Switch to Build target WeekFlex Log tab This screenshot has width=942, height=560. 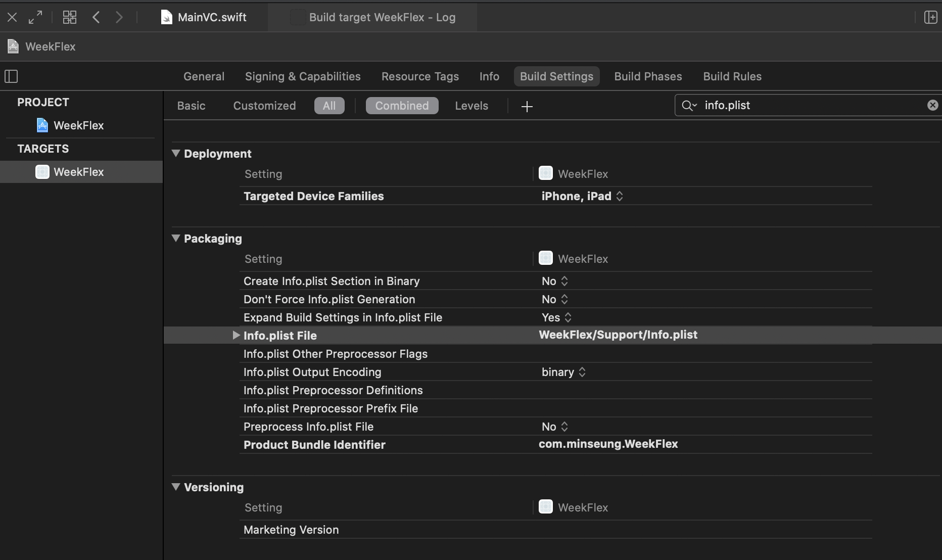[373, 17]
